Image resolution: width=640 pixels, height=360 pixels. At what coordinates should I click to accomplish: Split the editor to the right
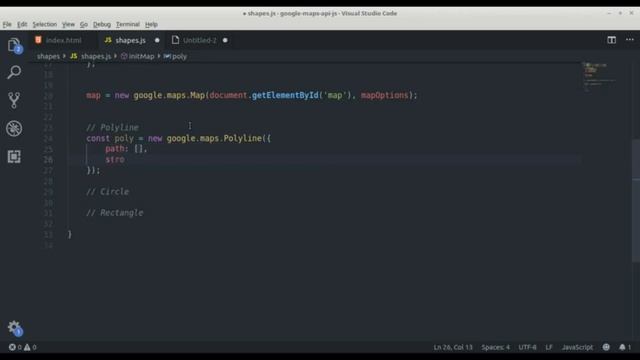(x=611, y=40)
